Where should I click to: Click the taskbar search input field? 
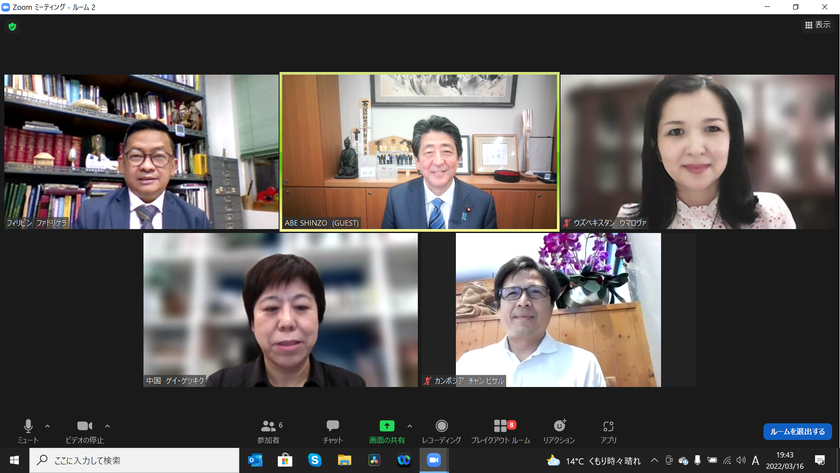pyautogui.click(x=134, y=460)
